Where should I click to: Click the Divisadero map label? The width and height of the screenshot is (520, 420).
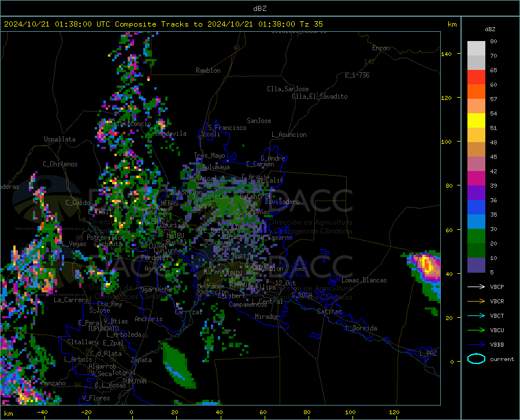click(282, 202)
